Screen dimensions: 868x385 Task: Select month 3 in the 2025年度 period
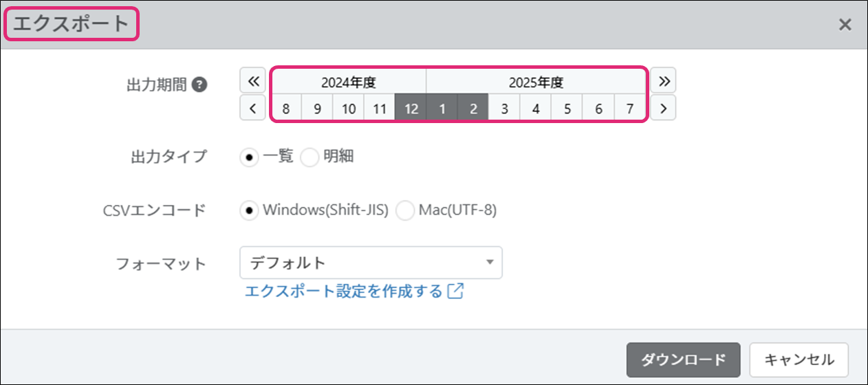click(504, 109)
